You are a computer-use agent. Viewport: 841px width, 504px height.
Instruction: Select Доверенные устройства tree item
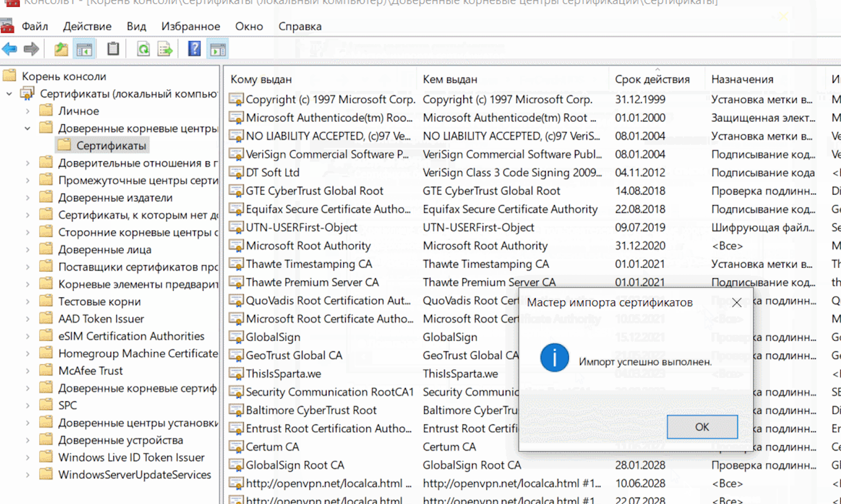click(x=121, y=440)
